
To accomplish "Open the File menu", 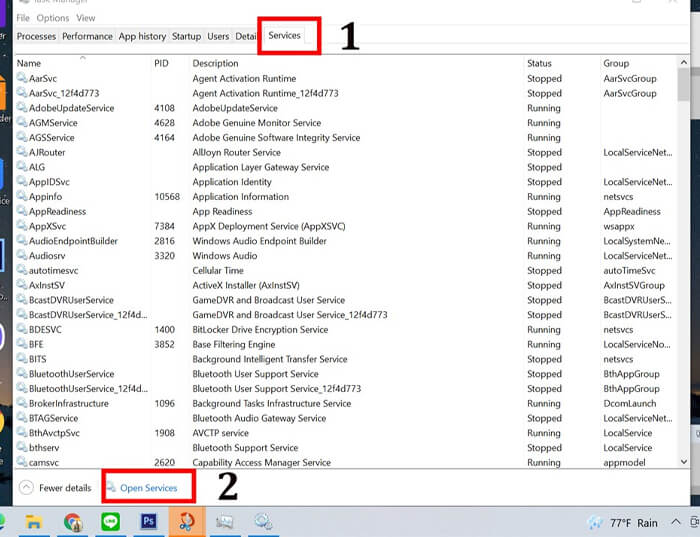I will coord(23,18).
